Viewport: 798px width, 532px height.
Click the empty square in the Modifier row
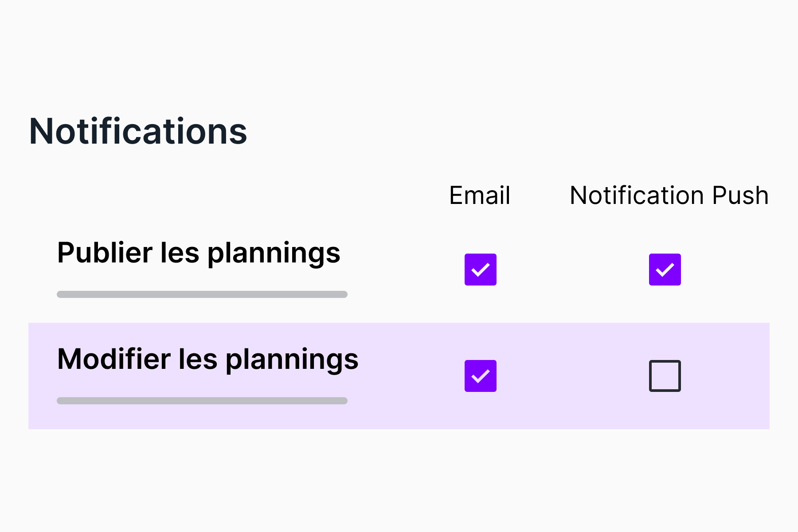(665, 376)
